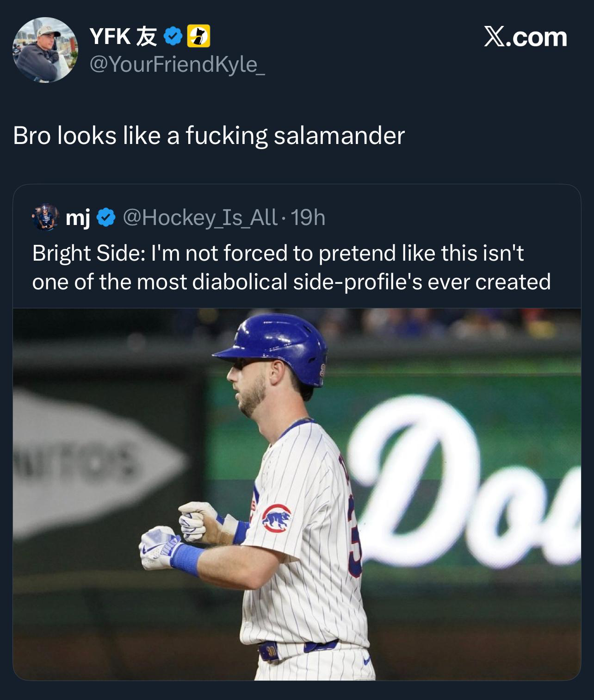
Task: Open the @YourFriendKyle_ handle
Action: pyautogui.click(x=177, y=64)
